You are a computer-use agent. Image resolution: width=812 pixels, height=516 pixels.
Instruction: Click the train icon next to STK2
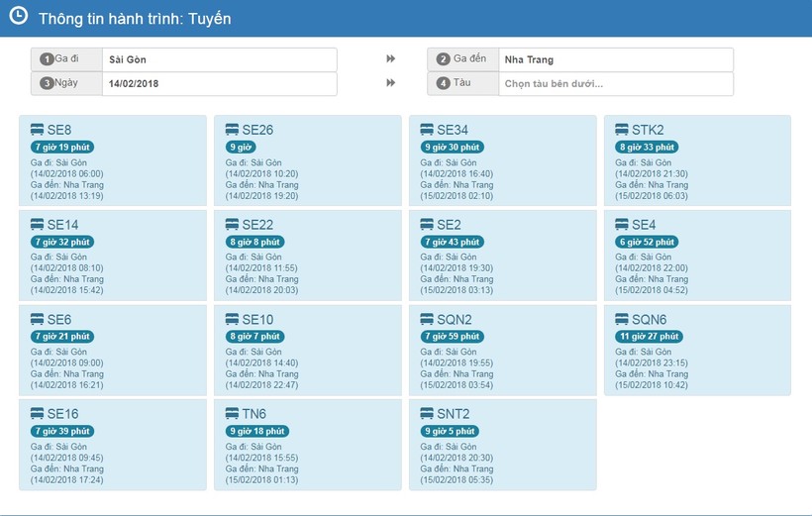(x=622, y=130)
